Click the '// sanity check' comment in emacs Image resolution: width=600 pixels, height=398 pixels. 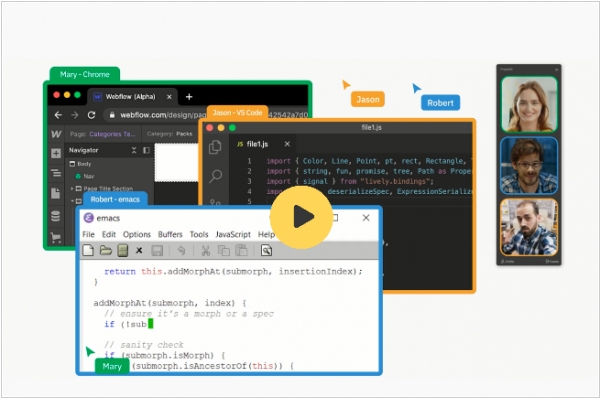point(144,345)
